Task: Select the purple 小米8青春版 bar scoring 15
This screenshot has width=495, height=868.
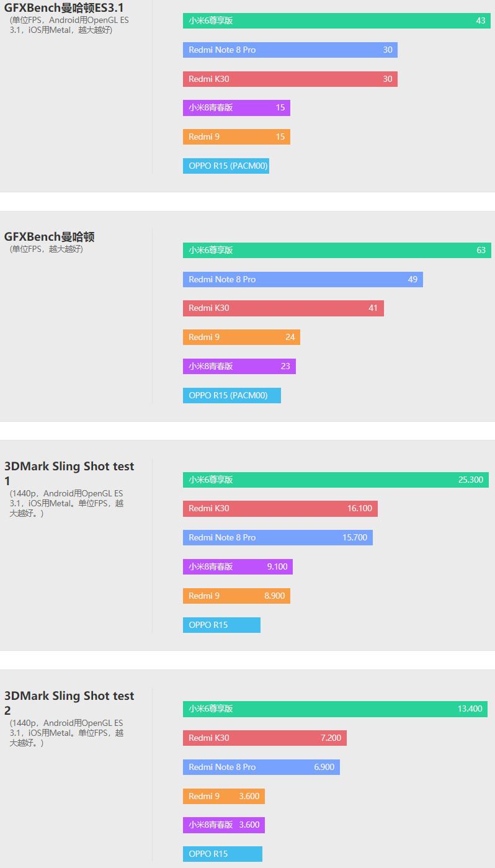Action: click(236, 108)
